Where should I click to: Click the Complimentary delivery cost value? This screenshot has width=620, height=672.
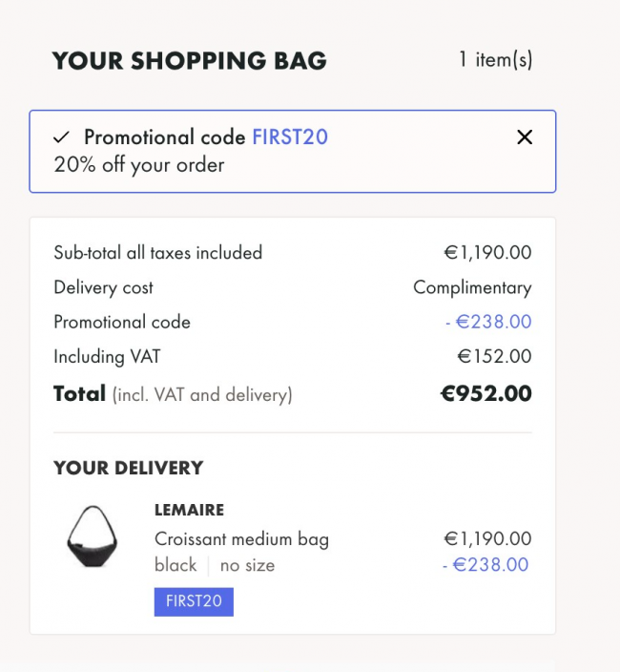(x=472, y=287)
